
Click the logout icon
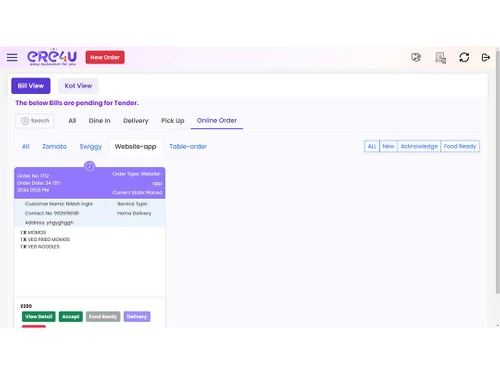coord(486,57)
